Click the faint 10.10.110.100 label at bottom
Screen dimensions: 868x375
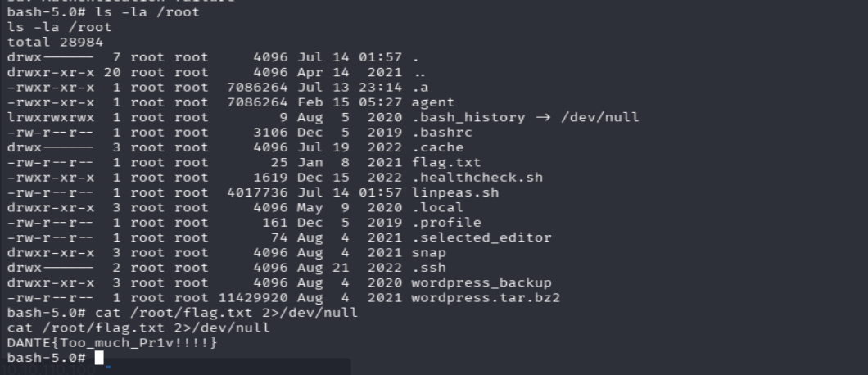coord(47,369)
